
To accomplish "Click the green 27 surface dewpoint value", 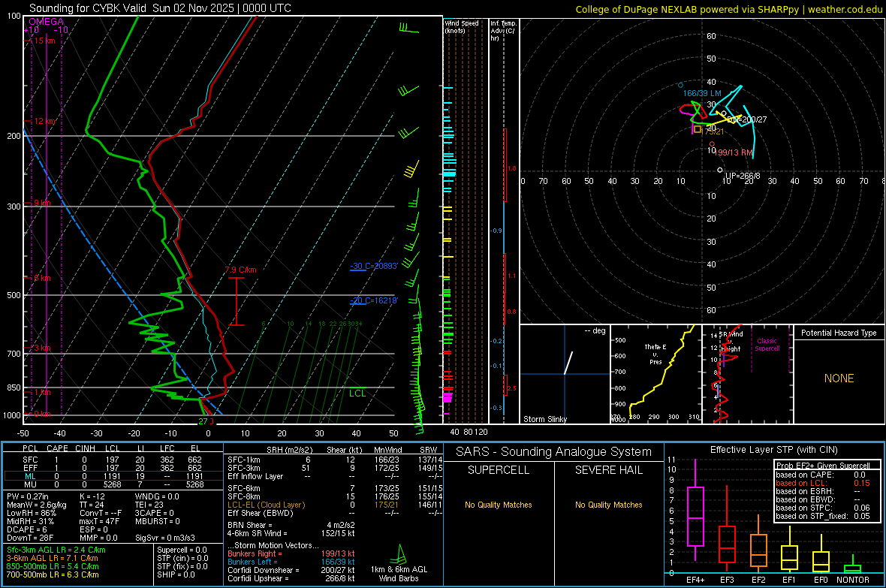I will tap(202, 421).
